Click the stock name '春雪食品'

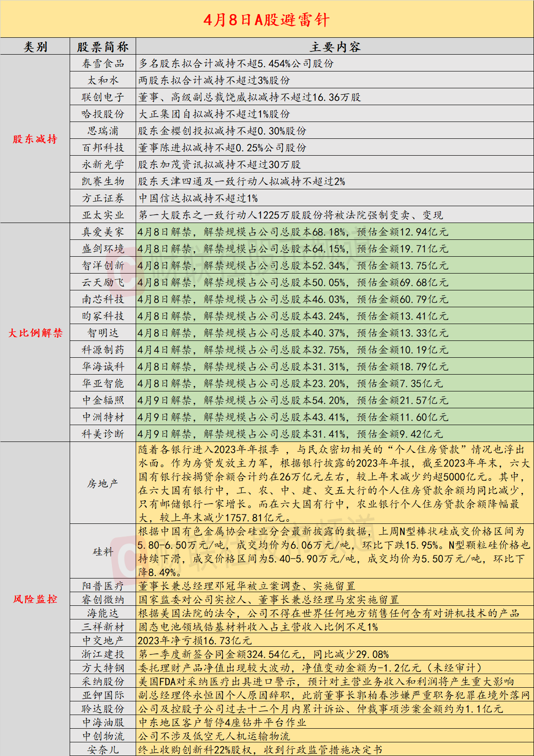(x=103, y=64)
